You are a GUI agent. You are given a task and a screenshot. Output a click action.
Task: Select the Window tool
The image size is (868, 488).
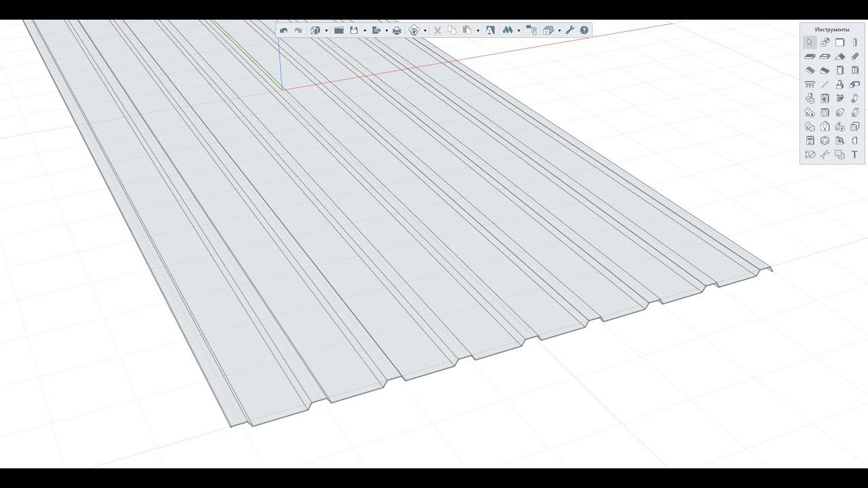coord(855,70)
